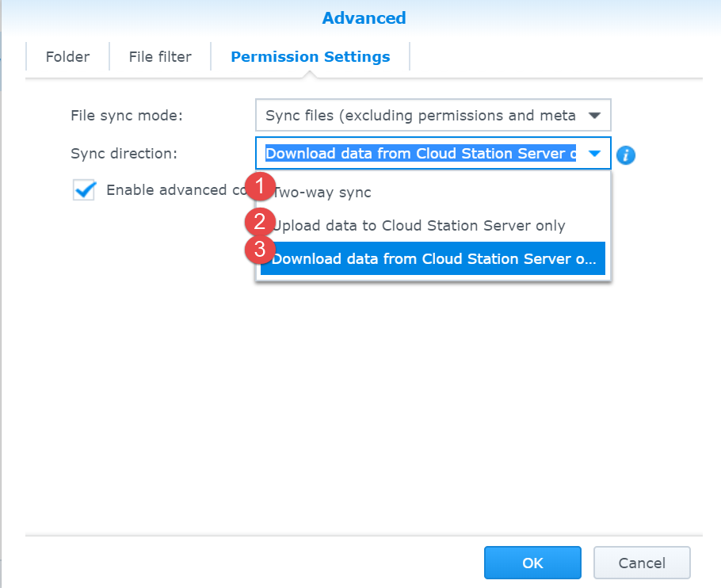Select the Permission Settings tab
The width and height of the screenshot is (721, 588).
pos(310,57)
